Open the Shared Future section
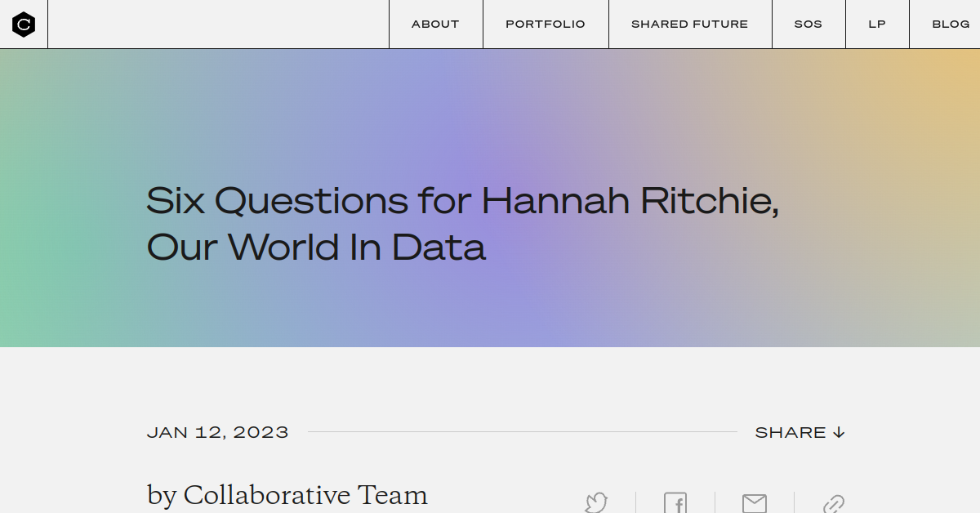The height and width of the screenshot is (513, 980). coord(690,25)
